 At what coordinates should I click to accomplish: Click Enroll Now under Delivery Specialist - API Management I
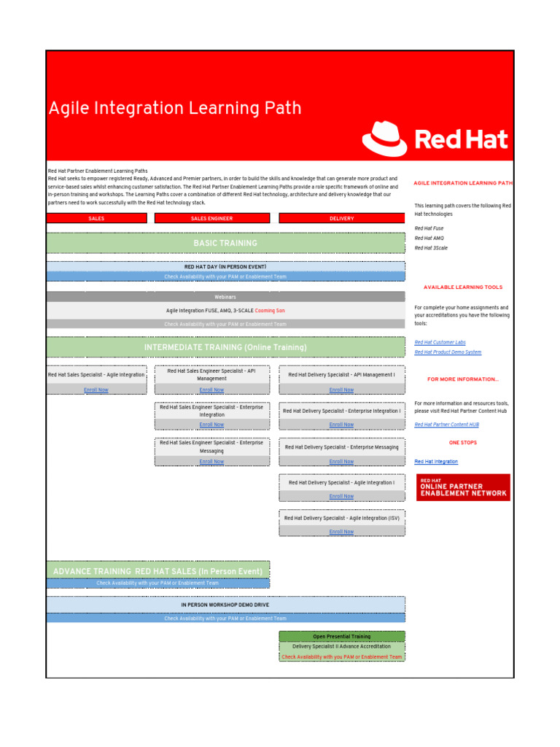341,390
